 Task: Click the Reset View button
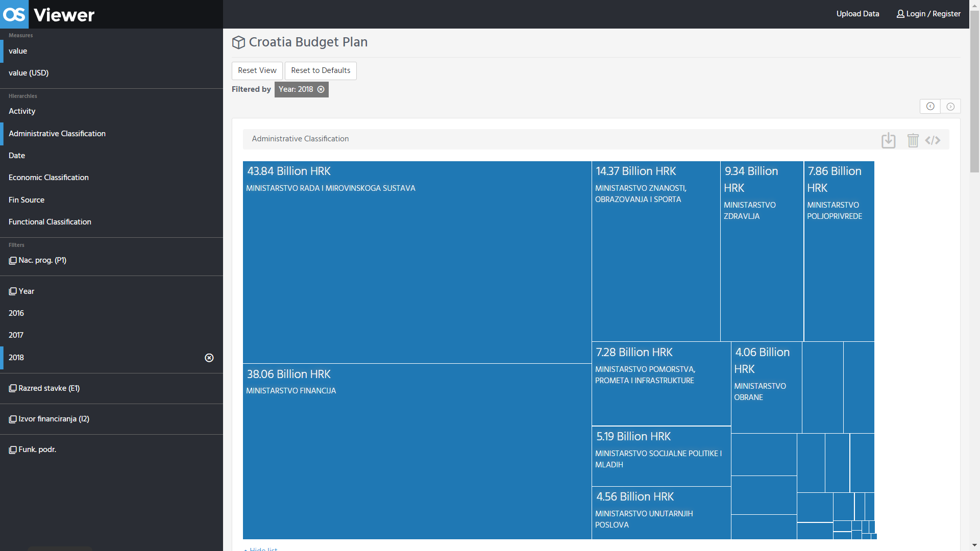[257, 70]
